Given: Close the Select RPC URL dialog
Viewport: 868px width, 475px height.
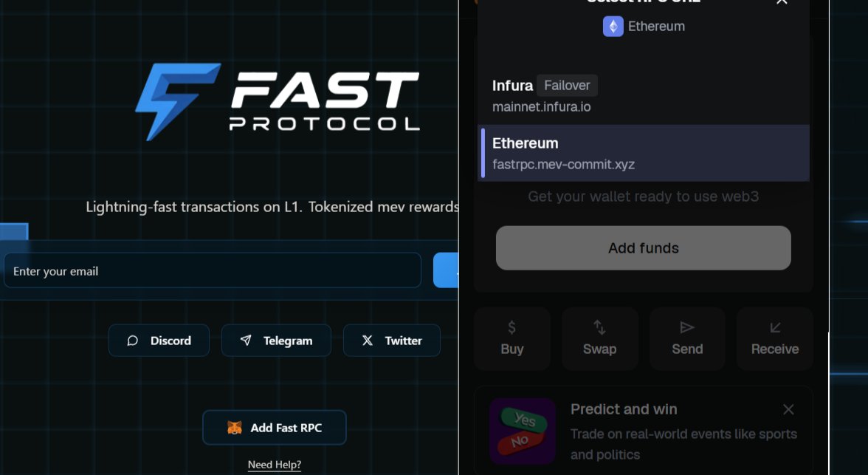Looking at the screenshot, I should 782,1.
